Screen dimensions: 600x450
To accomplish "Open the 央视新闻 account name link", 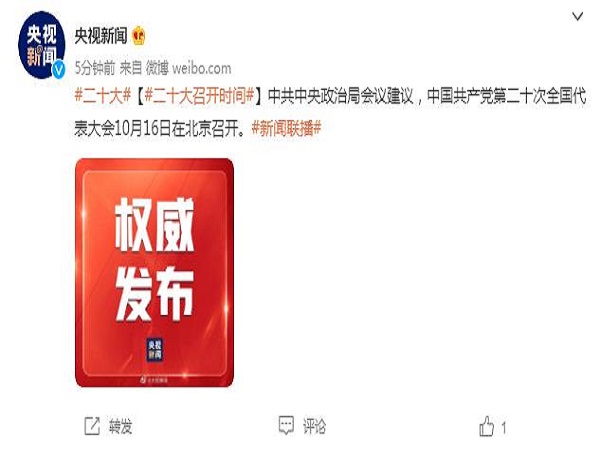I will 101,36.
